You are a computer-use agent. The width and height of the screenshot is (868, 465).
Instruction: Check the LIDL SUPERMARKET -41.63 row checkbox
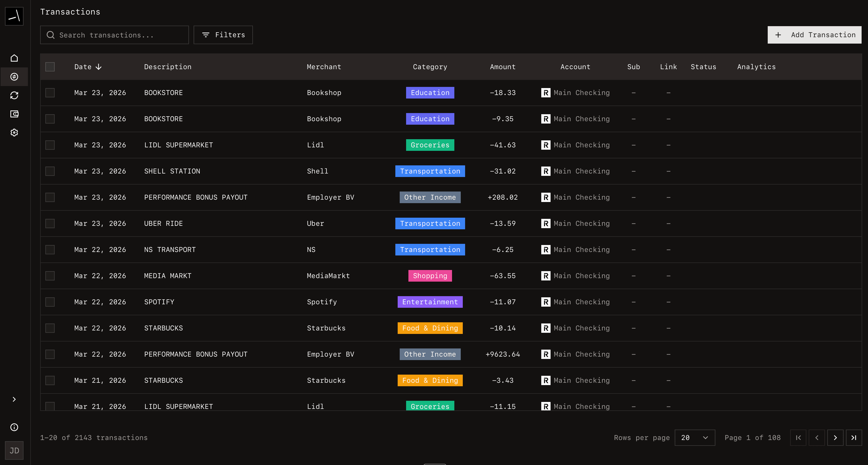point(50,145)
